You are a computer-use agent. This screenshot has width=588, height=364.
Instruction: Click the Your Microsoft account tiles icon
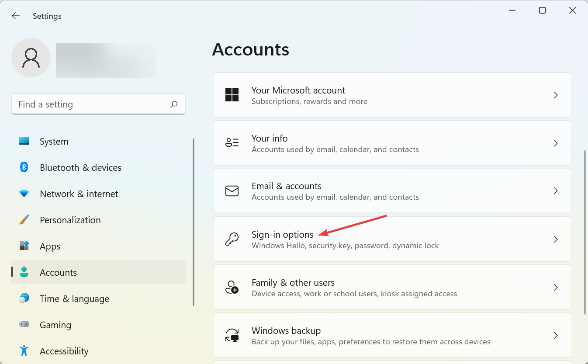(232, 95)
